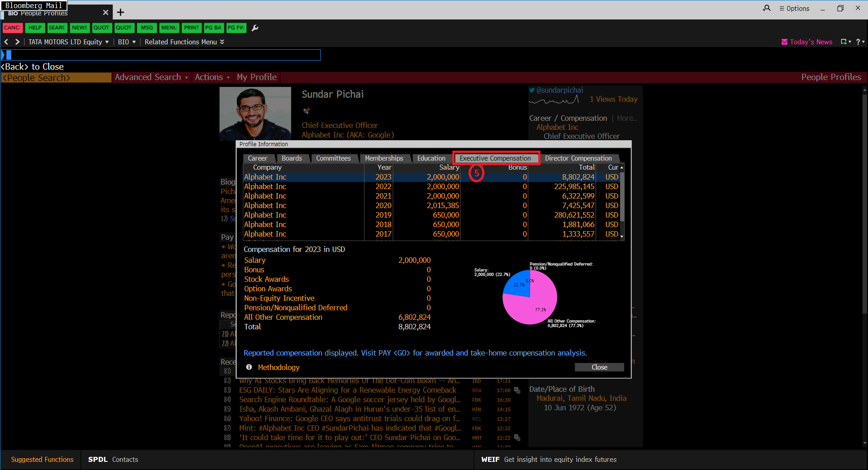Image resolution: width=868 pixels, height=470 pixels.
Task: Select the Executive Compensation tab
Action: [495, 158]
